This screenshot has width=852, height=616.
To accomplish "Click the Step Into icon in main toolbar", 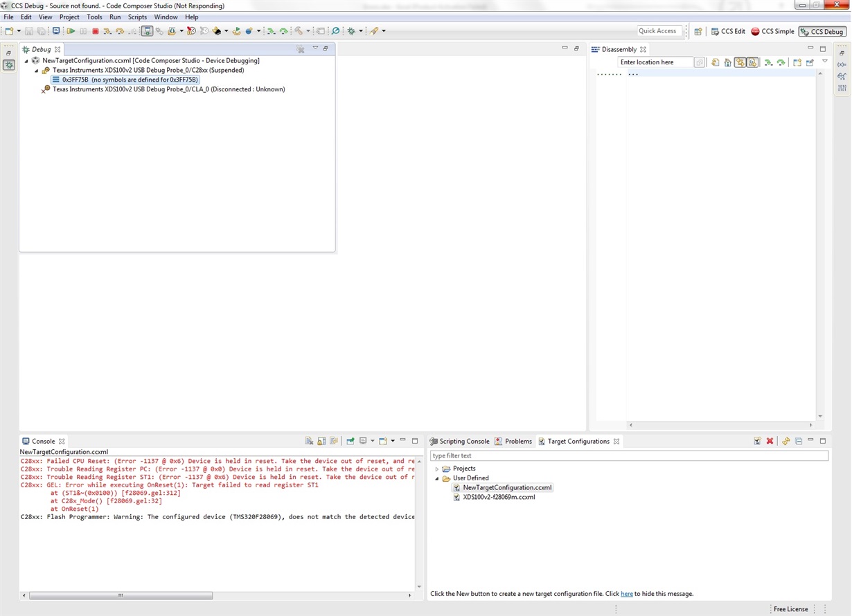I will coord(107,31).
